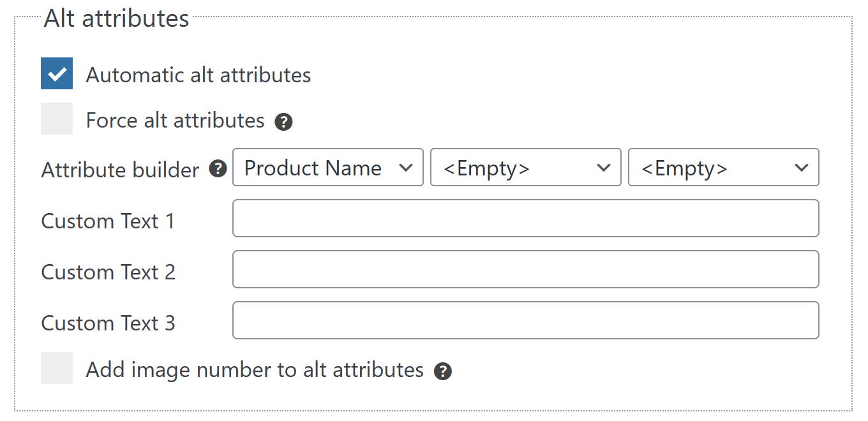Click help icon next to Force alt attributes

(x=283, y=122)
